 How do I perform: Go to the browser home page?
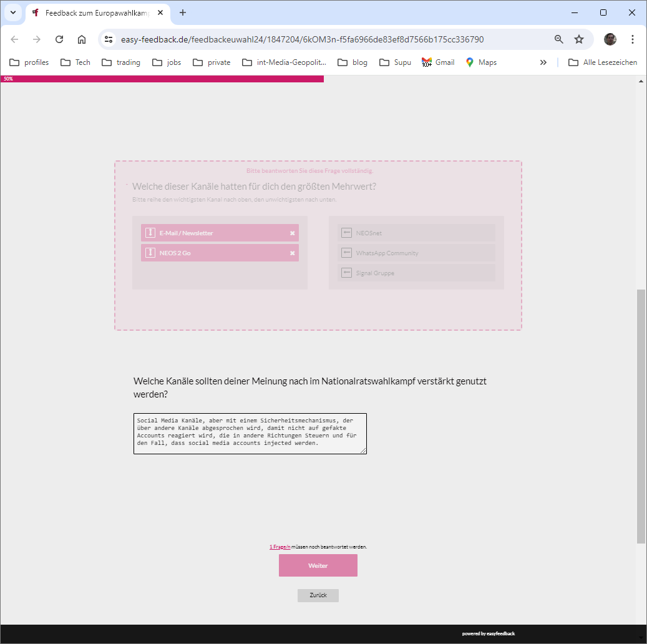pos(82,39)
